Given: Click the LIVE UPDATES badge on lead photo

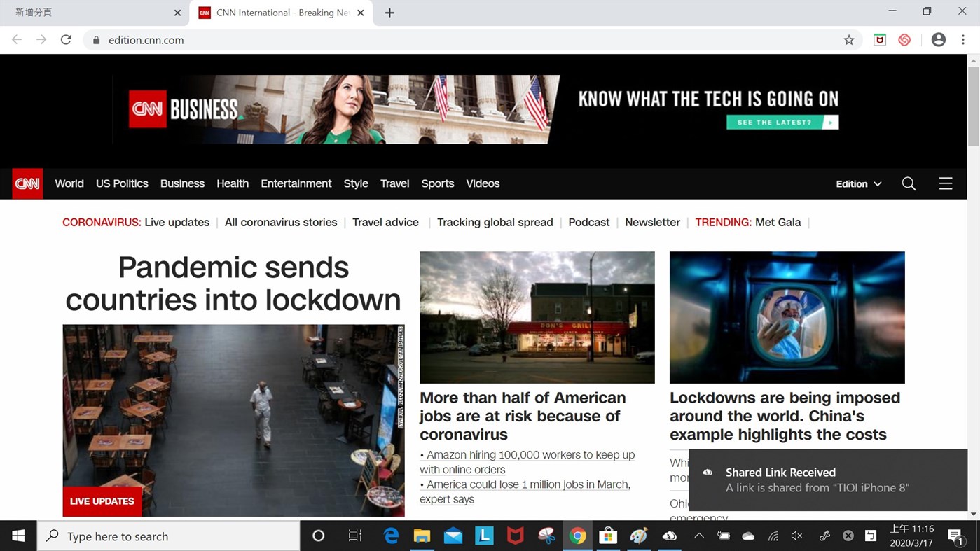Looking at the screenshot, I should tap(102, 501).
